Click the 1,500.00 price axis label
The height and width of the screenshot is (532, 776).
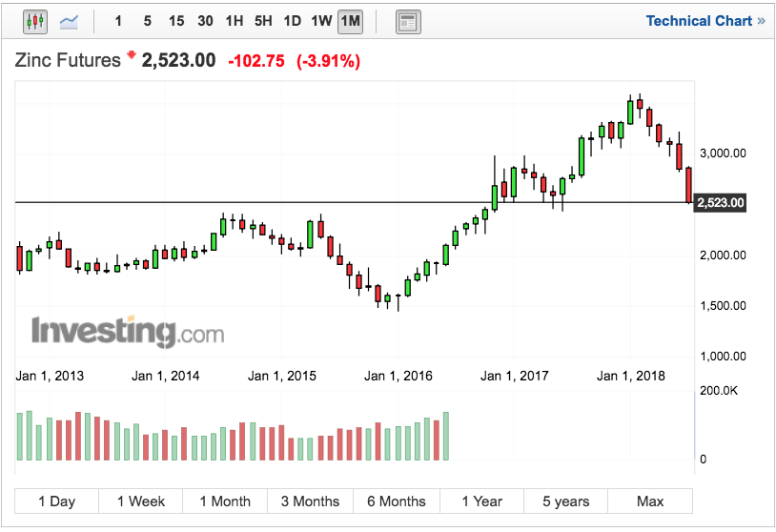point(723,305)
